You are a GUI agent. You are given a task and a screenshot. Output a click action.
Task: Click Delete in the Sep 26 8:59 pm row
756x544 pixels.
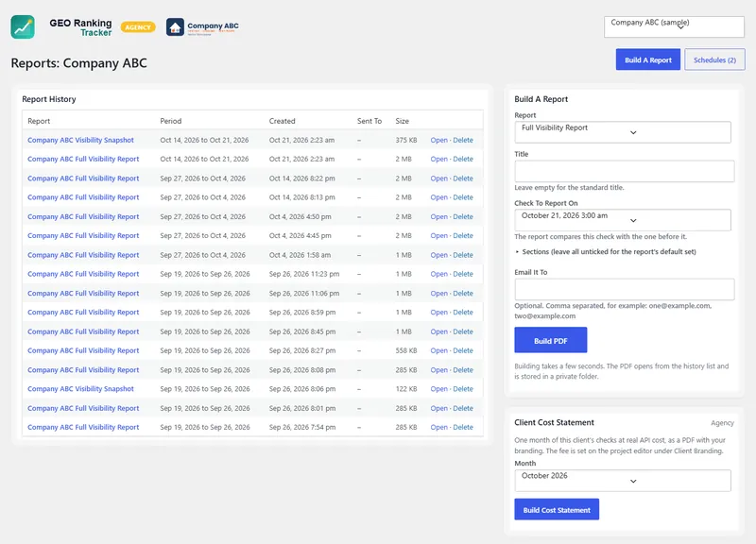463,313
